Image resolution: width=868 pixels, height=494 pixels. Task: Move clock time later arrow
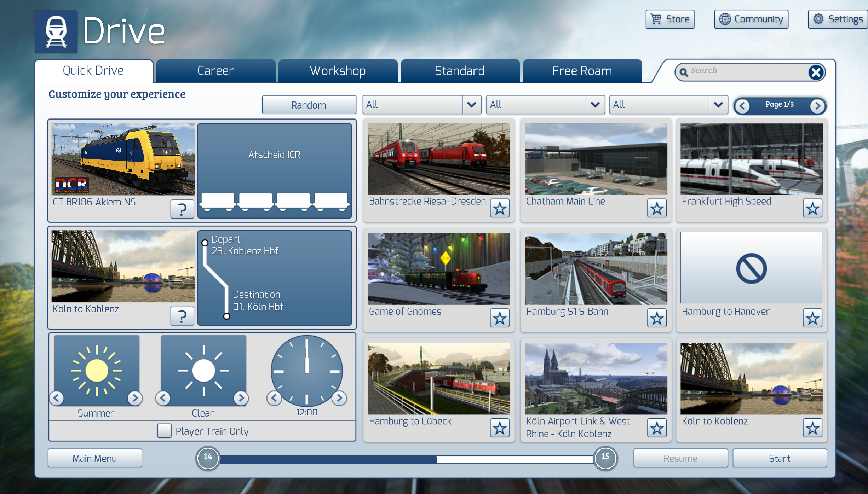point(339,398)
